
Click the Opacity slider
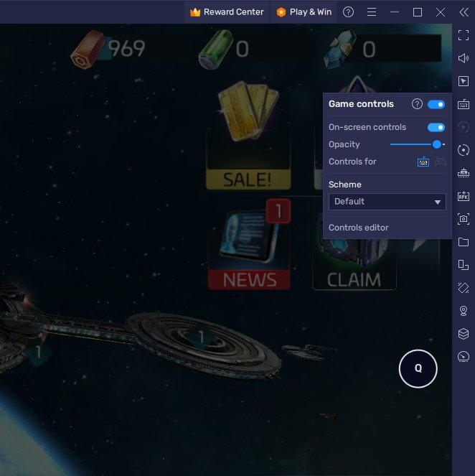point(418,144)
